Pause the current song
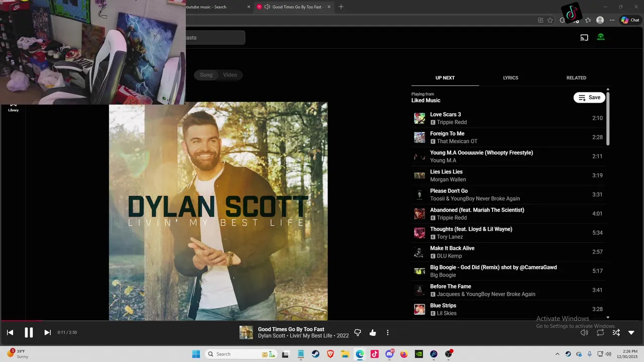 click(x=29, y=332)
